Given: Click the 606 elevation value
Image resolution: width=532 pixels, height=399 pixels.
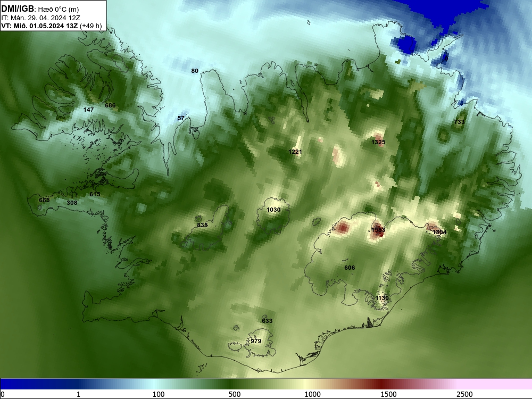Looking at the screenshot, I should [350, 268].
